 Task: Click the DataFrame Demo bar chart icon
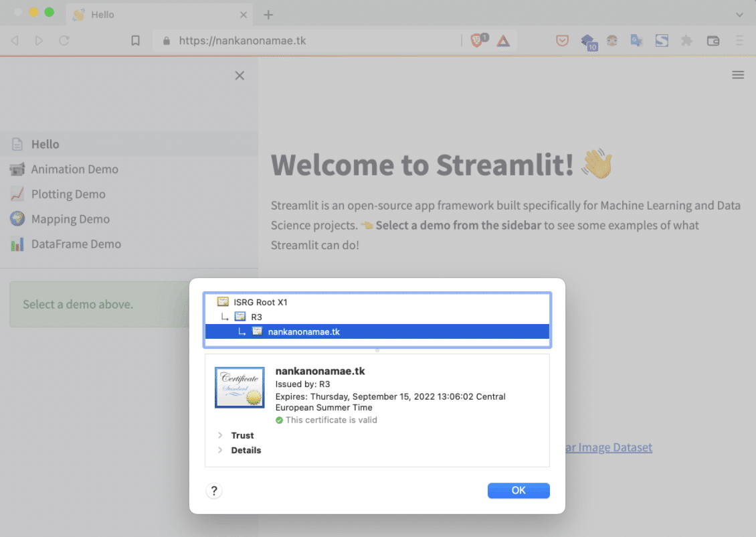(17, 244)
